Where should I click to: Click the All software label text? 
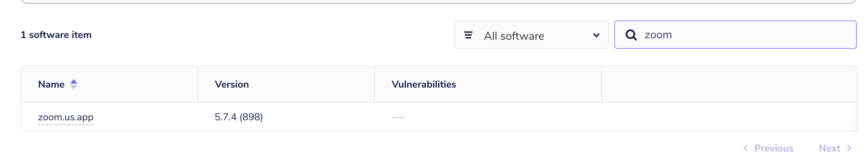(x=514, y=36)
